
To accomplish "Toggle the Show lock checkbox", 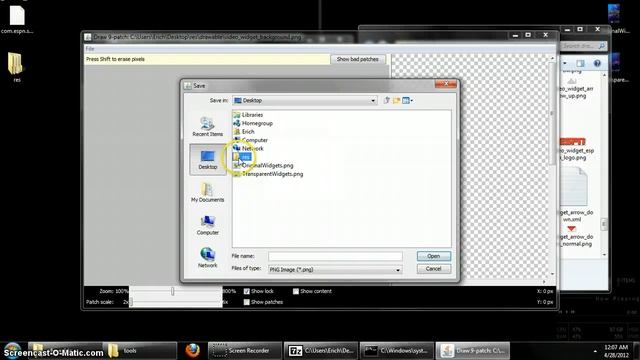I will click(247, 291).
